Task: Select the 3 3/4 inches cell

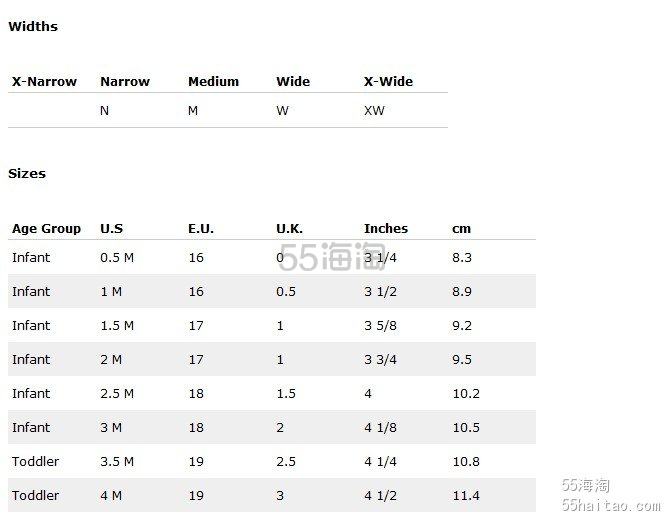Action: (x=380, y=359)
